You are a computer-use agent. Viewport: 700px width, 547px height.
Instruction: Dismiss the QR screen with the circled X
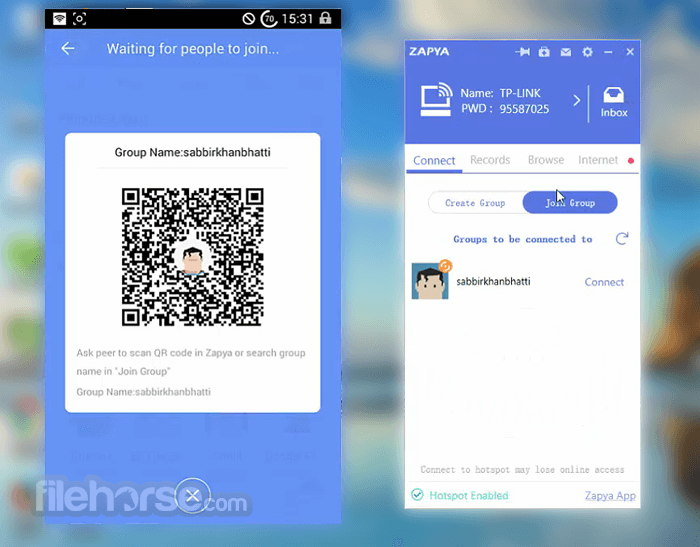point(193,496)
